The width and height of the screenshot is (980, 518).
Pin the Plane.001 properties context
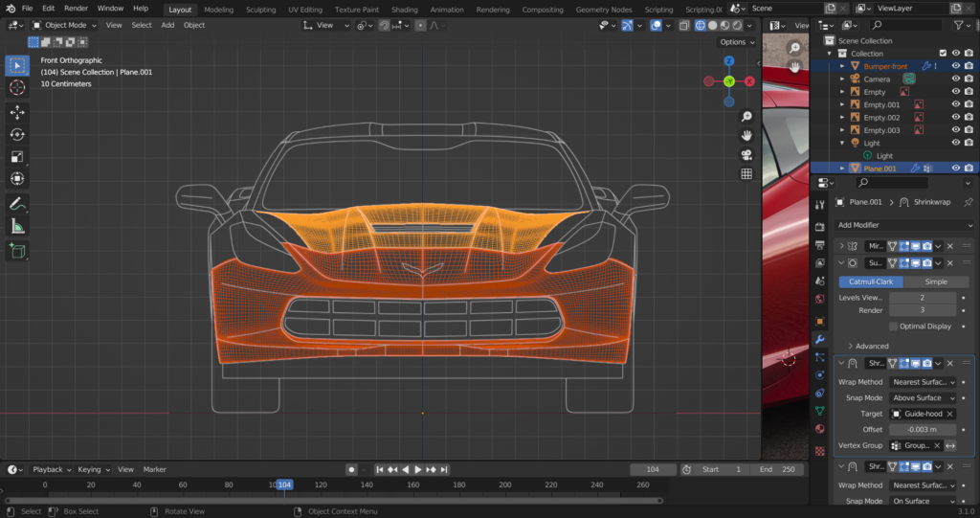point(969,202)
